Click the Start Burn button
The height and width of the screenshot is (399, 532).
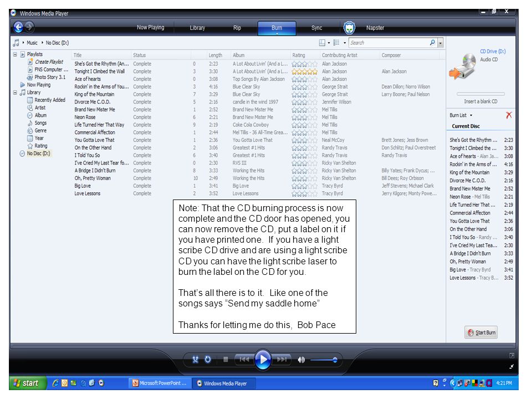[x=481, y=332]
